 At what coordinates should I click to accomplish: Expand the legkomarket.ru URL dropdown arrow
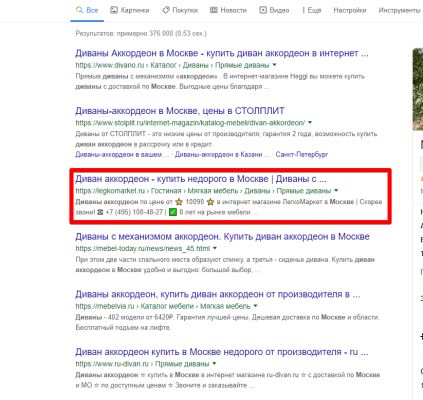tap(336, 190)
